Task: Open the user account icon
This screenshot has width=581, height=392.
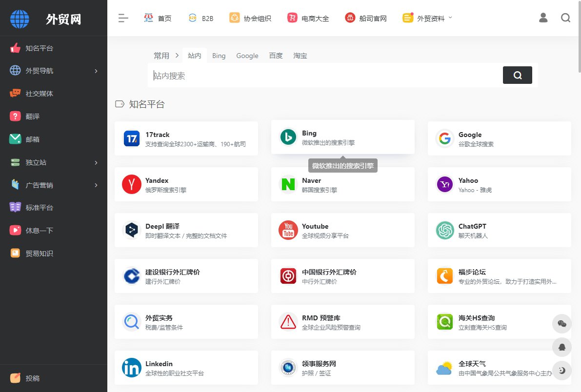Action: click(543, 18)
